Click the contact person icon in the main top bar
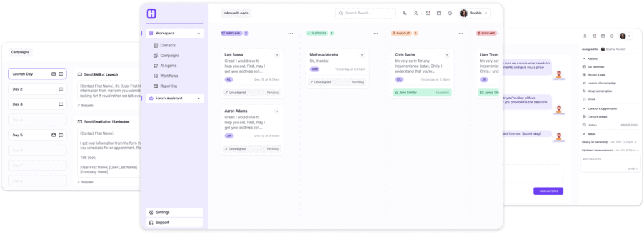This screenshot has width=644, height=234. click(416, 13)
